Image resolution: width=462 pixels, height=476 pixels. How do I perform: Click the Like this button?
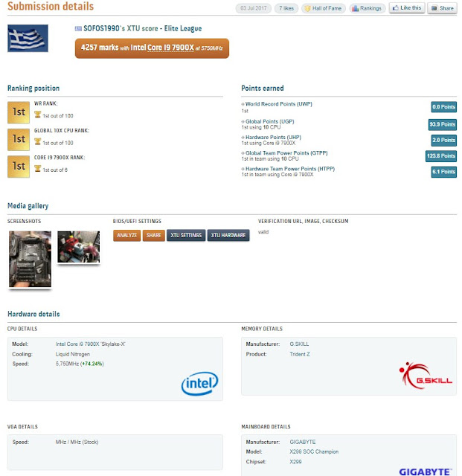tap(407, 8)
